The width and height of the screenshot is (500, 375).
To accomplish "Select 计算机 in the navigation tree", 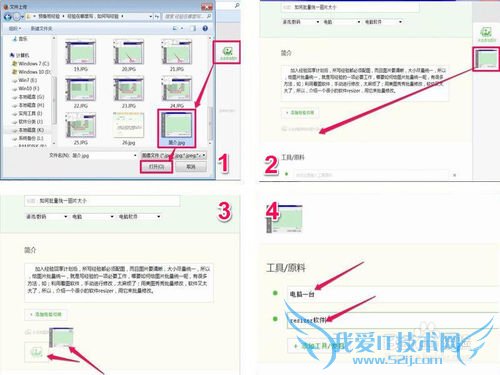I will click(20, 55).
